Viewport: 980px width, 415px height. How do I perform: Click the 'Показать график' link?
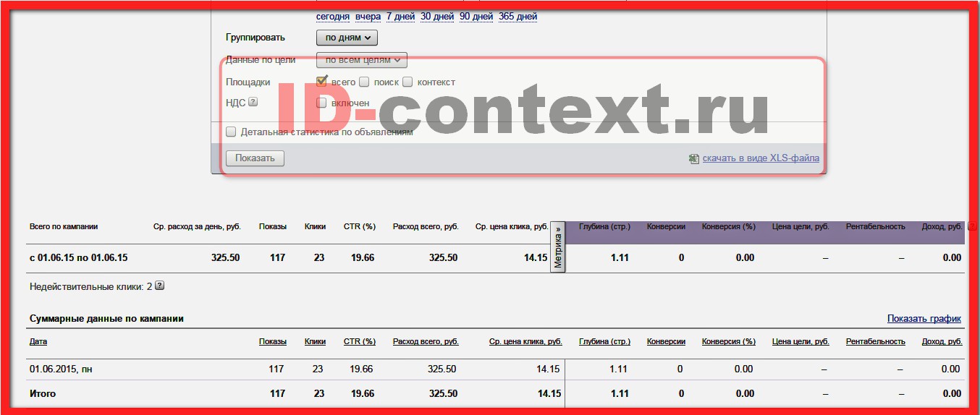coord(924,318)
